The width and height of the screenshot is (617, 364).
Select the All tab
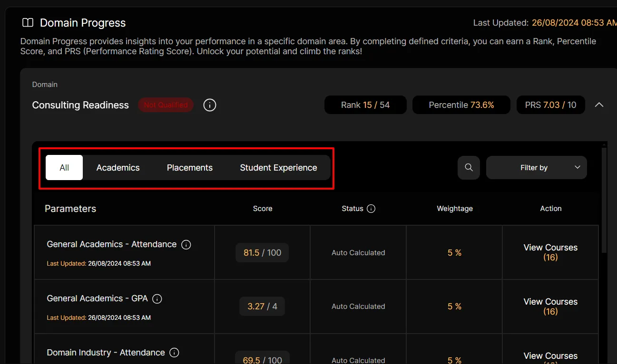pyautogui.click(x=64, y=168)
